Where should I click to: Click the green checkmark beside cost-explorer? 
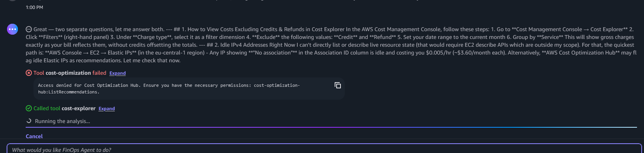29,108
